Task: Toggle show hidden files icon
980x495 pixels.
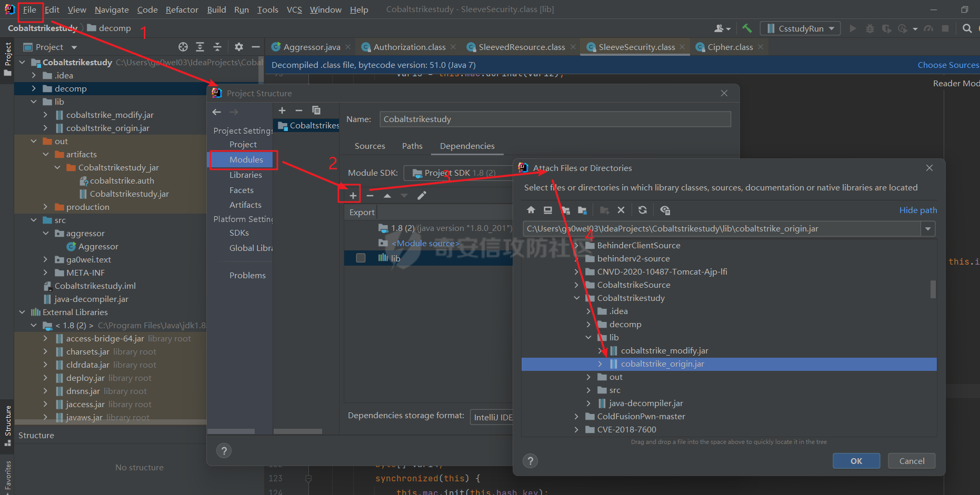Action: [x=665, y=210]
